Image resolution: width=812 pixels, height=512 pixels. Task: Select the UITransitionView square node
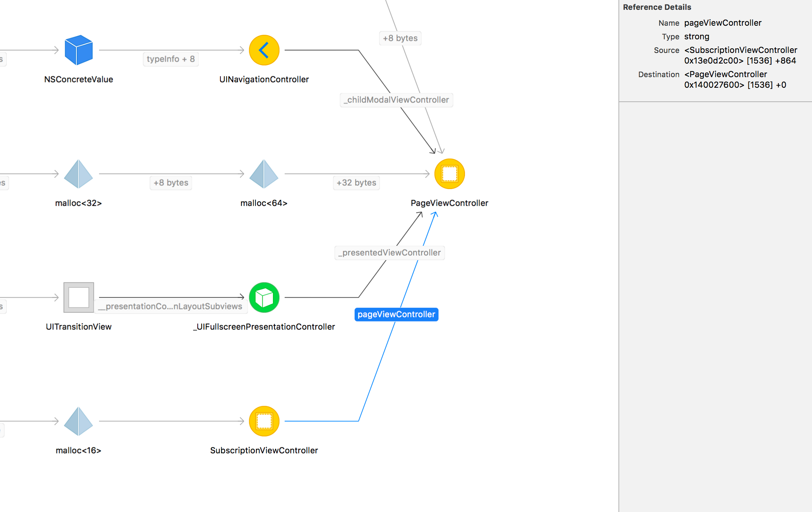pos(79,298)
